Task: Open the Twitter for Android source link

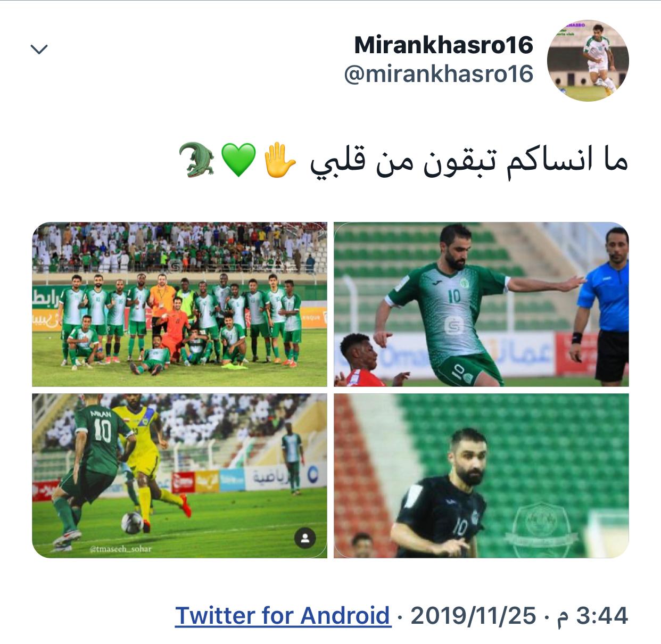Action: coord(283,616)
